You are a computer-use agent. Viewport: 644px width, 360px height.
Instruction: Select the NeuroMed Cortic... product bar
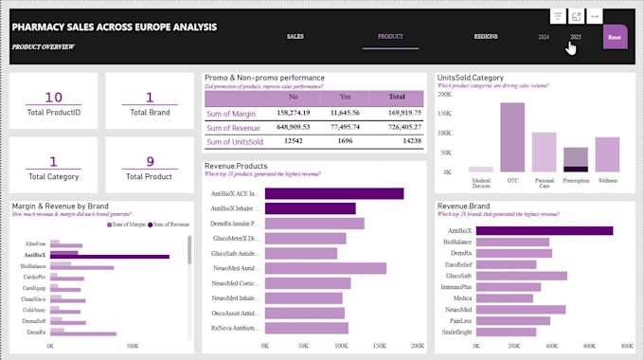308,283
